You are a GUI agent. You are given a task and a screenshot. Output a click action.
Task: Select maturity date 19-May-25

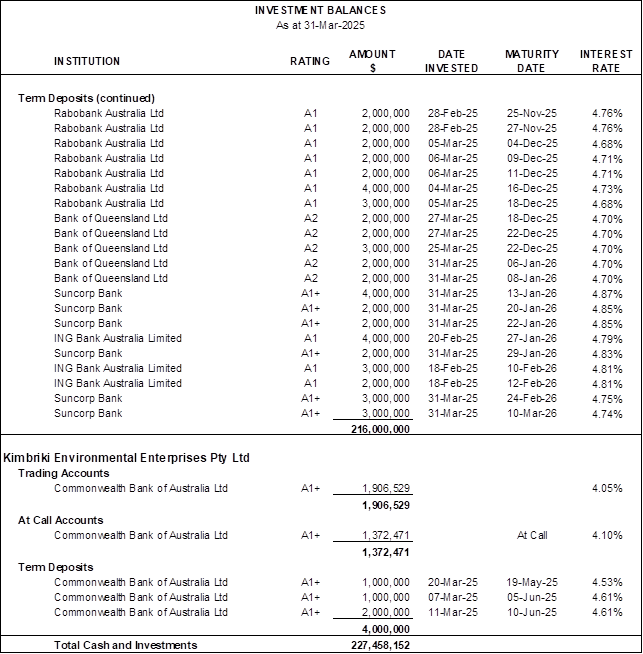click(x=532, y=583)
